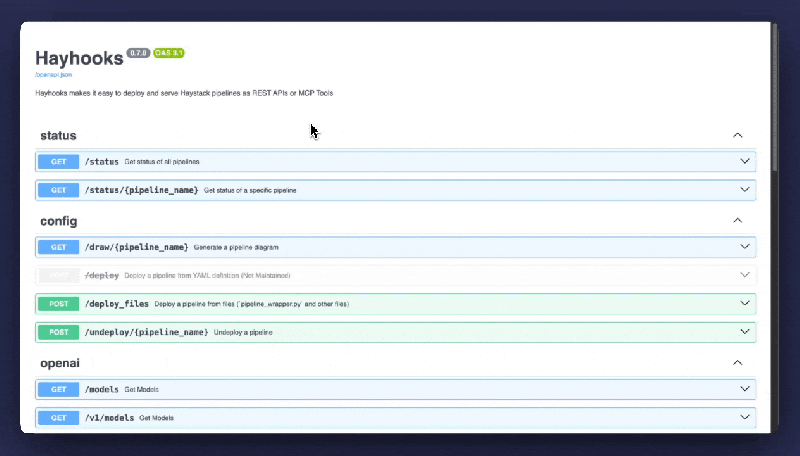Click the status section heading

[58, 136]
